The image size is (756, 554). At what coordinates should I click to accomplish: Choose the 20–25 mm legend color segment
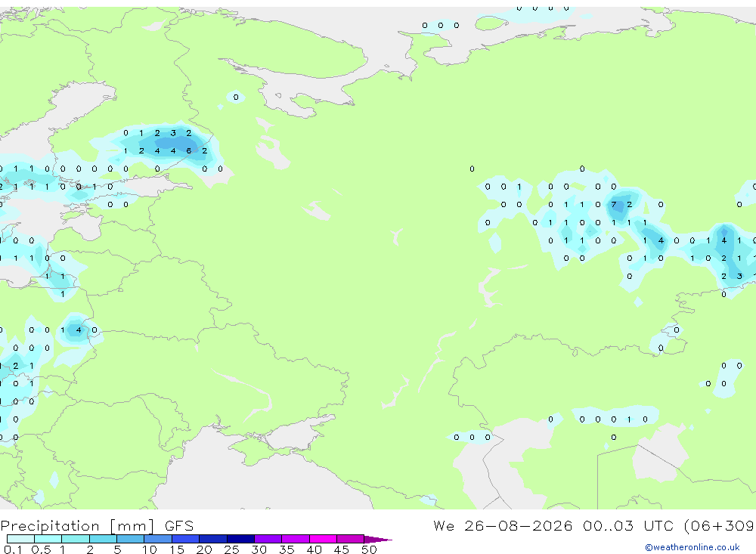[x=213, y=539]
